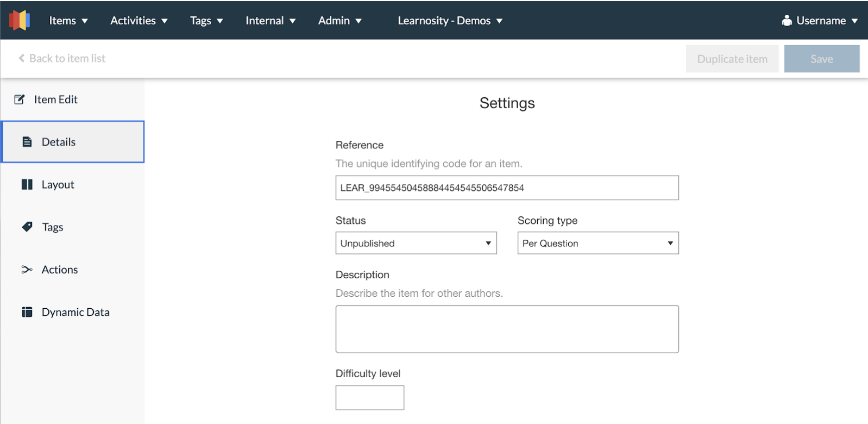The height and width of the screenshot is (424, 868).
Task: Go back to item list
Action: pyautogui.click(x=62, y=58)
